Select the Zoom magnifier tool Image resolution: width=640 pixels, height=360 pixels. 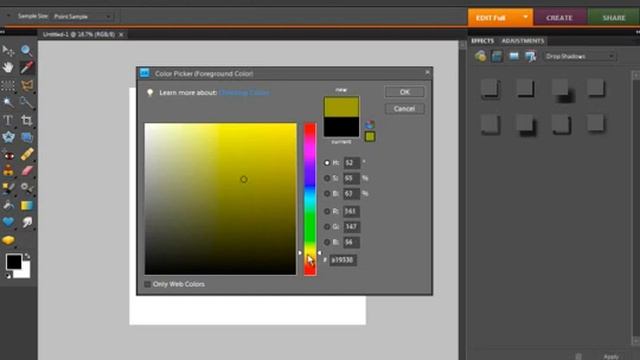tap(27, 51)
